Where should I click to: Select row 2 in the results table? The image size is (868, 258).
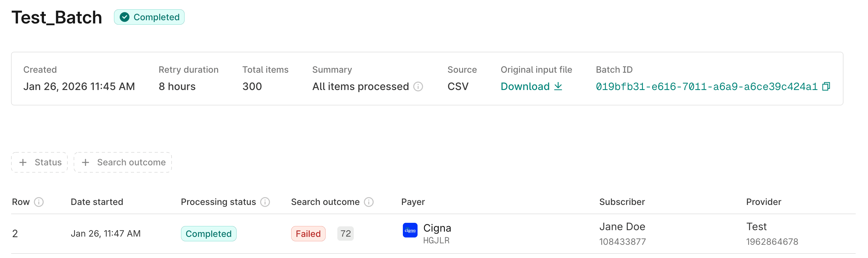(15, 233)
